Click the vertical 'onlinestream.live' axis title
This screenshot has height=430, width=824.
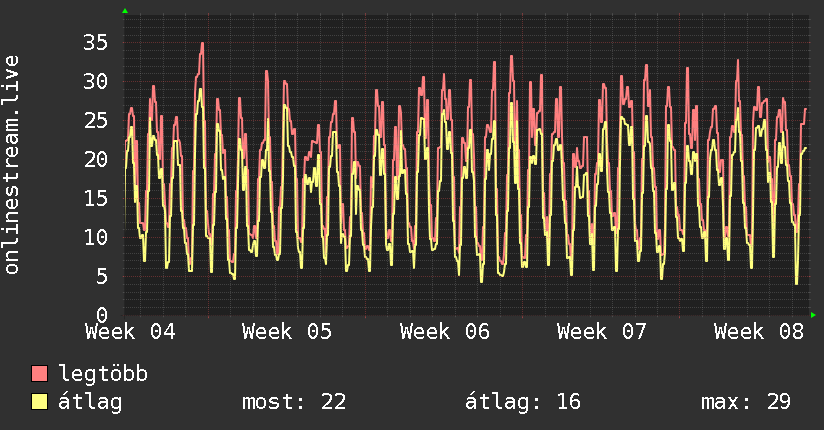(x=12, y=165)
